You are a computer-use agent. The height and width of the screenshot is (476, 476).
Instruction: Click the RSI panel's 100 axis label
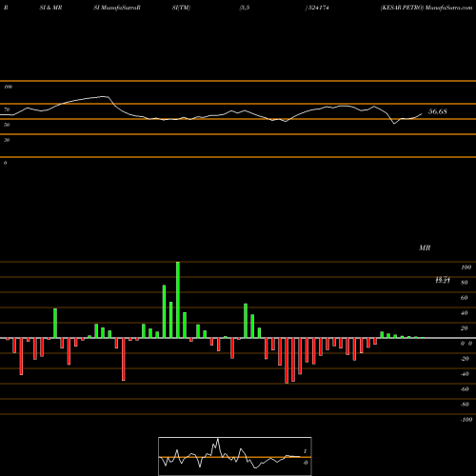pyautogui.click(x=8, y=87)
